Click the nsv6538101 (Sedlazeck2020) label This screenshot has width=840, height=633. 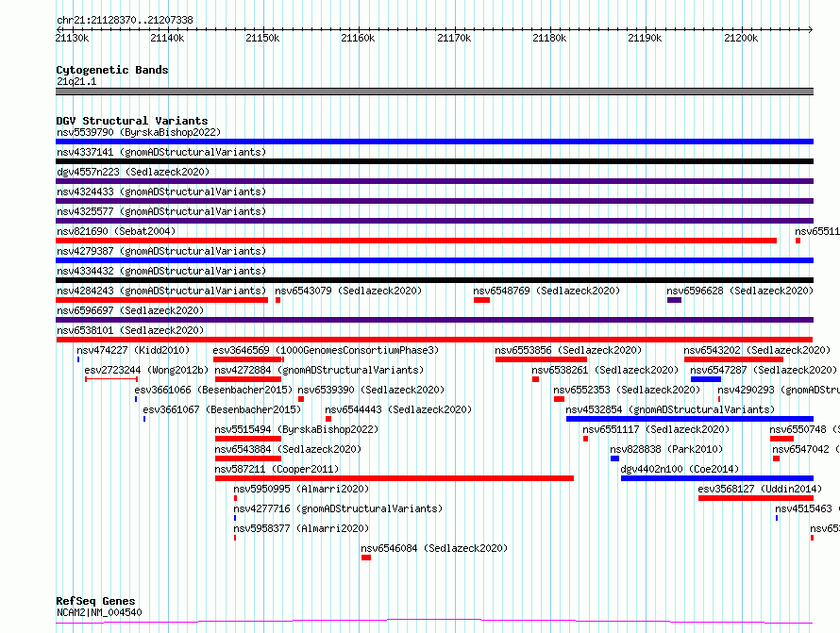coord(130,330)
